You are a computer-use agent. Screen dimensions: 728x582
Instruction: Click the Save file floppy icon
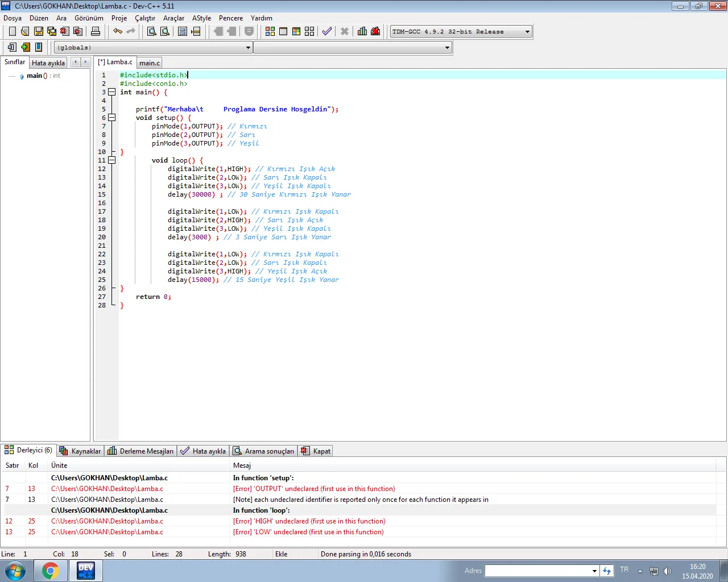click(38, 31)
